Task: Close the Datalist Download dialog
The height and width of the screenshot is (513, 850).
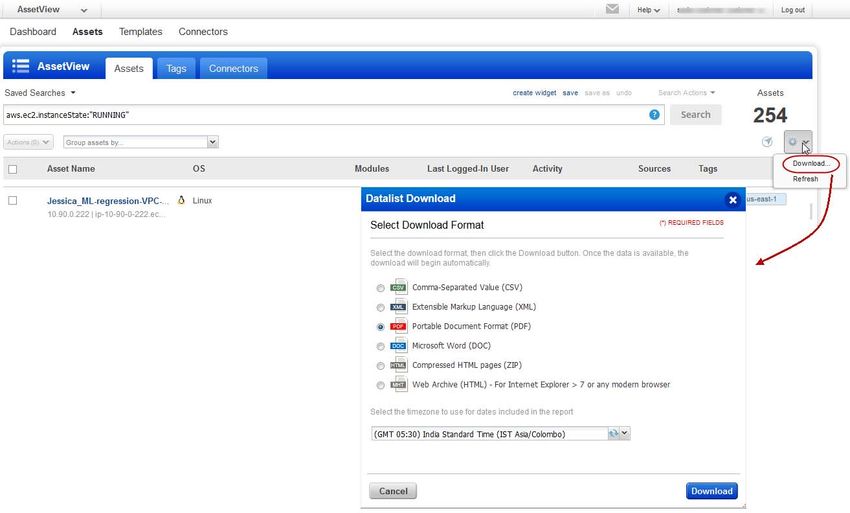Action: [732, 200]
